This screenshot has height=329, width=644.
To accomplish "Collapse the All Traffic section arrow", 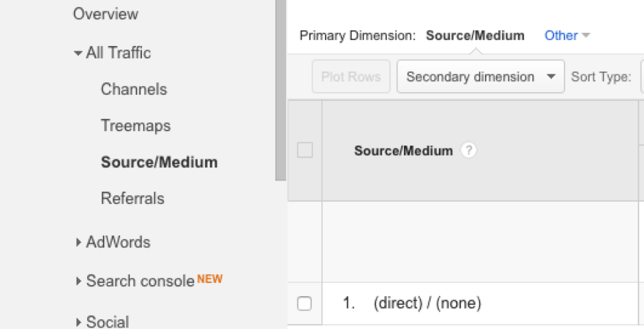I will (78, 53).
